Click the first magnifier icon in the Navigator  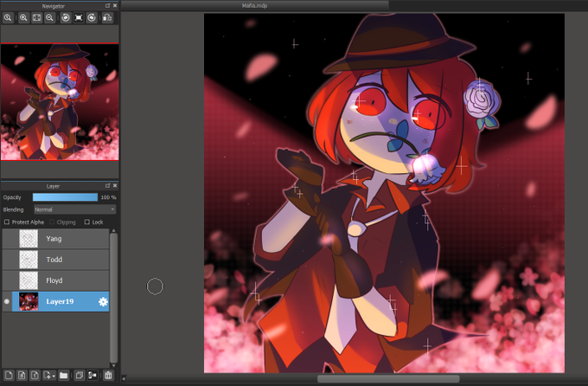click(8, 17)
